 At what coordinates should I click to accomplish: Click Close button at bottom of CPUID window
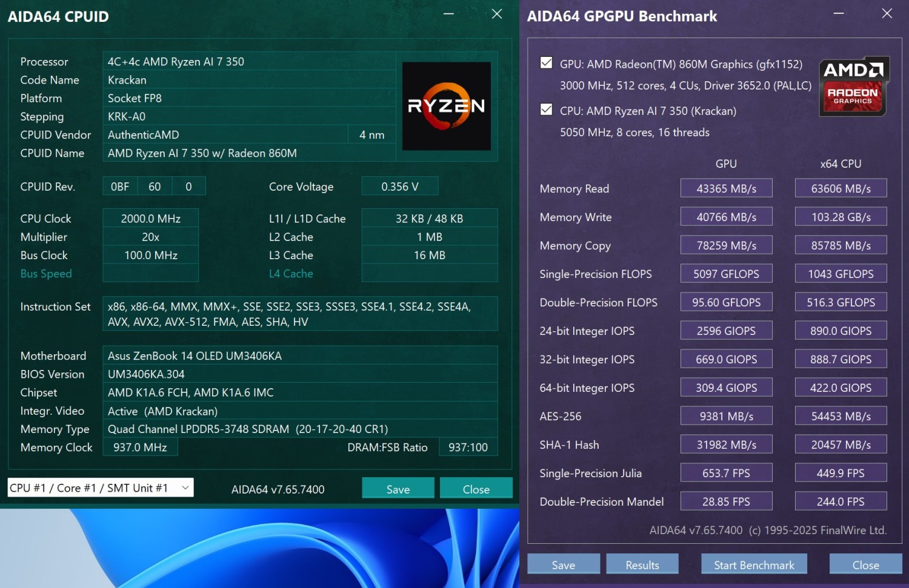point(476,489)
